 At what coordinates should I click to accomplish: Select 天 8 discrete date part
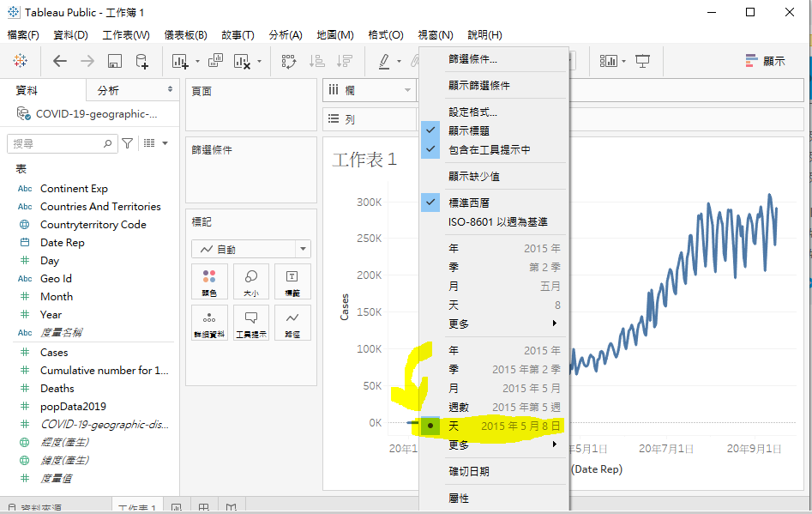[x=494, y=305]
